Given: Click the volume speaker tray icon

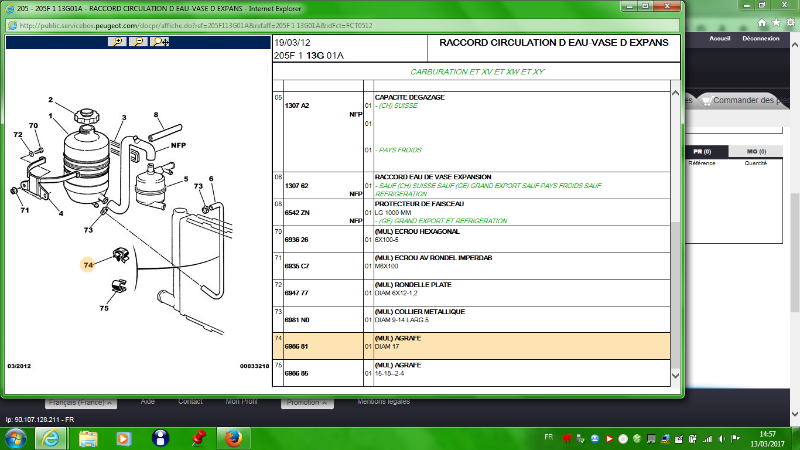Looking at the screenshot, I should tap(721, 439).
